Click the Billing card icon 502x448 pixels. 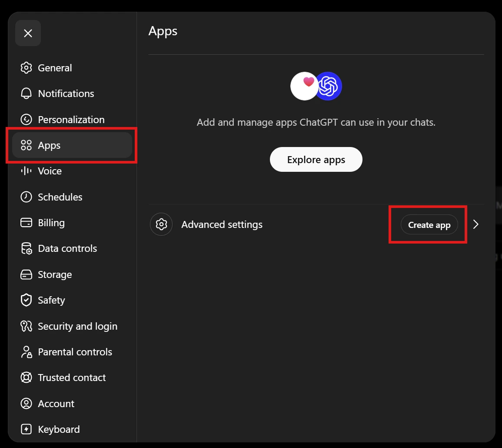pyautogui.click(x=26, y=223)
